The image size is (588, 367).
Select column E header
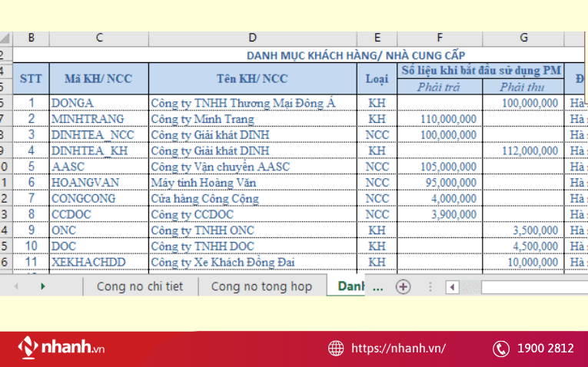click(x=377, y=38)
